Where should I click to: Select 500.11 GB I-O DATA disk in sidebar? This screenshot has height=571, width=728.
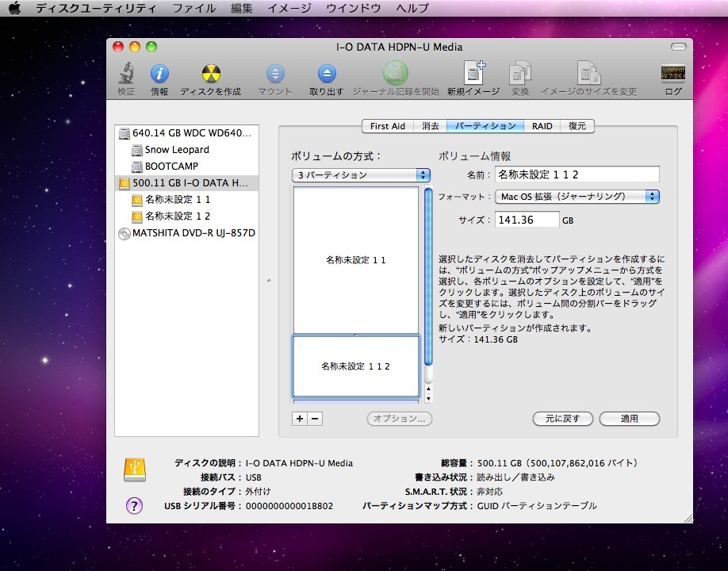click(186, 183)
